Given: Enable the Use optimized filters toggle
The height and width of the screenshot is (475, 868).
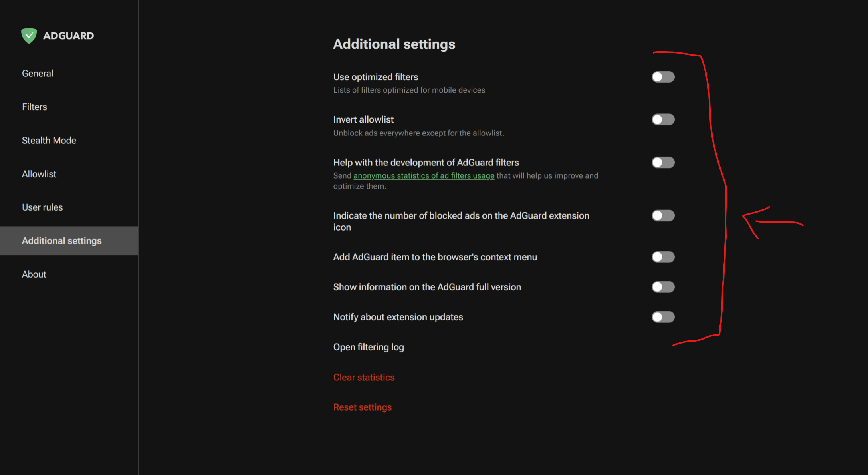Looking at the screenshot, I should click(663, 77).
